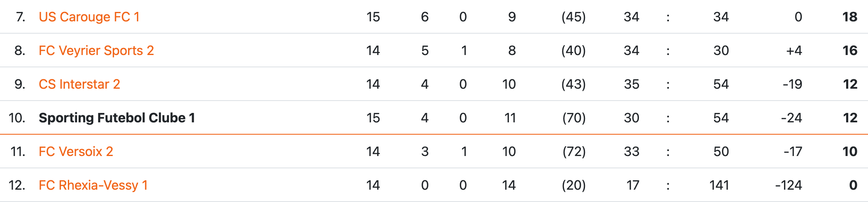
Task: Click the 141 goals conceded value
Action: 719,185
